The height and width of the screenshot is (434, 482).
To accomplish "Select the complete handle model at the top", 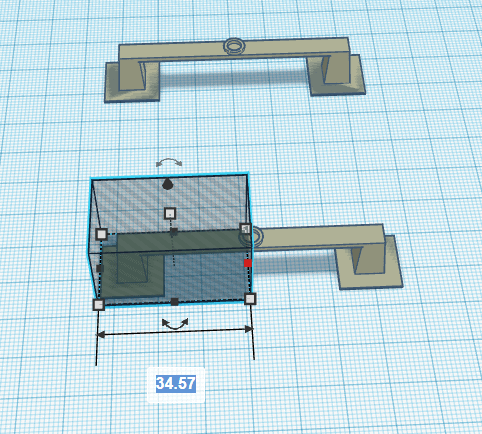I will click(x=235, y=69).
